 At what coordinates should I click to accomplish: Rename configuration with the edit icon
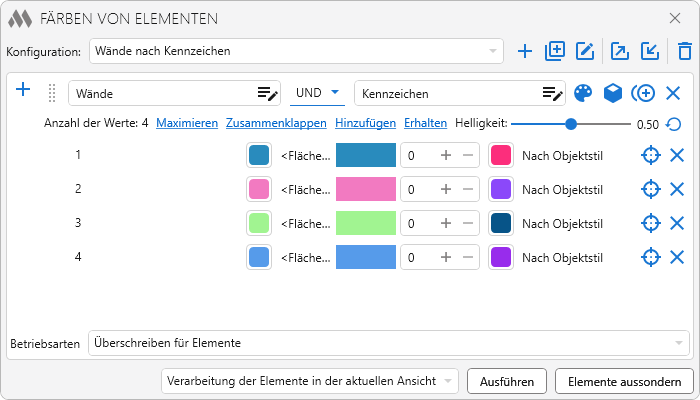tap(586, 51)
